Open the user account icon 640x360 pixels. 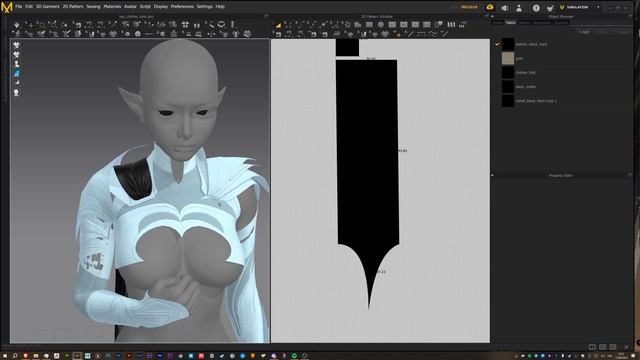point(519,7)
